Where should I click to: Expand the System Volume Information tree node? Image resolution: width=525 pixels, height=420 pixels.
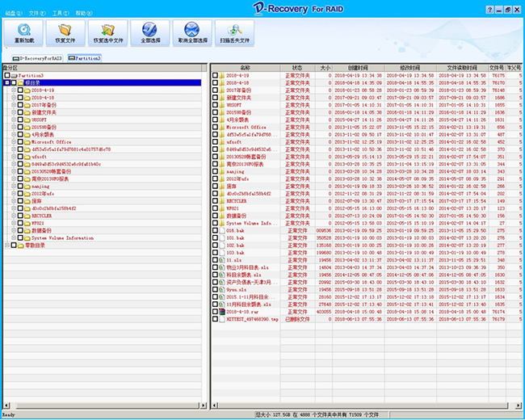(14, 237)
